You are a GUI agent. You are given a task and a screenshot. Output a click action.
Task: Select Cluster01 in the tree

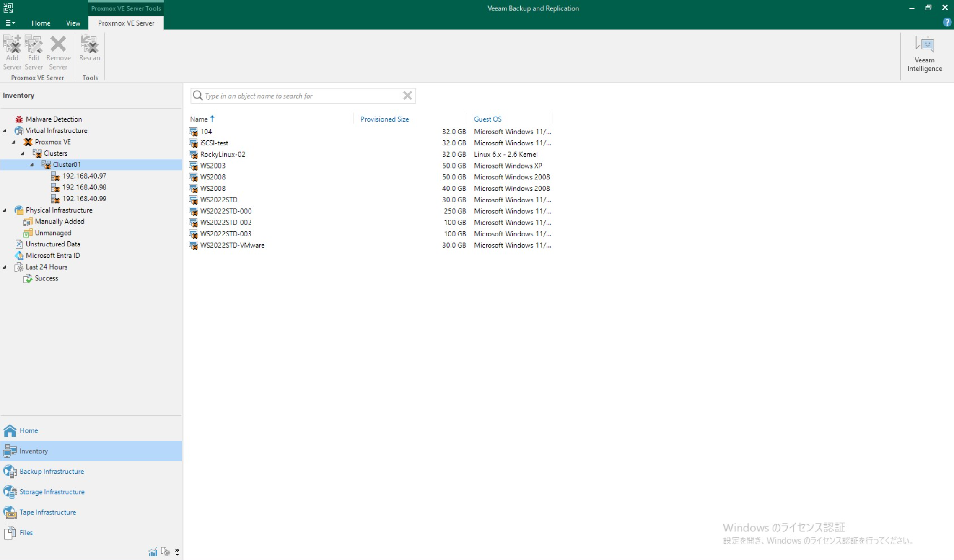67,165
